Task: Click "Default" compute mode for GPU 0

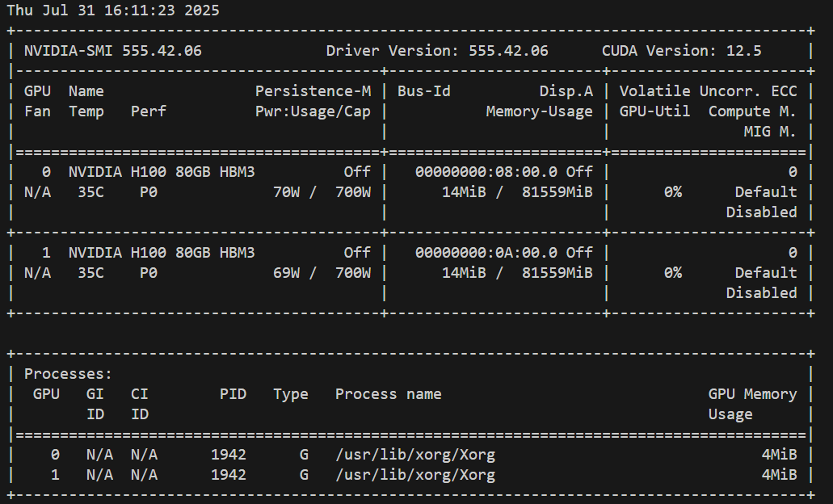Action: point(766,192)
